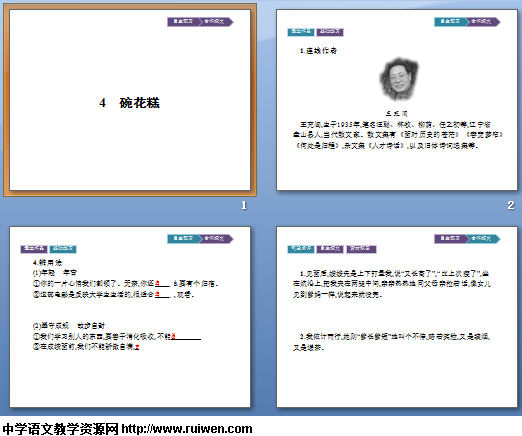Select slide 4 thumbnail with two paragraphs

coord(397,317)
